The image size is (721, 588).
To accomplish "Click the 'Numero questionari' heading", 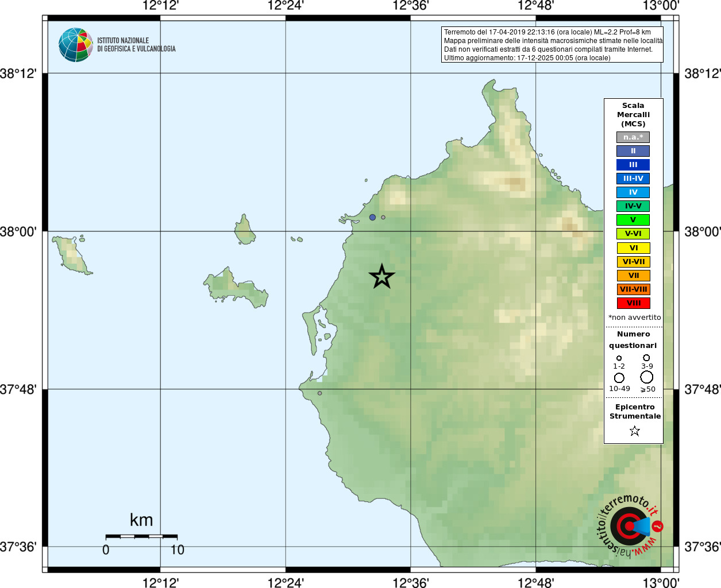I will (x=633, y=340).
